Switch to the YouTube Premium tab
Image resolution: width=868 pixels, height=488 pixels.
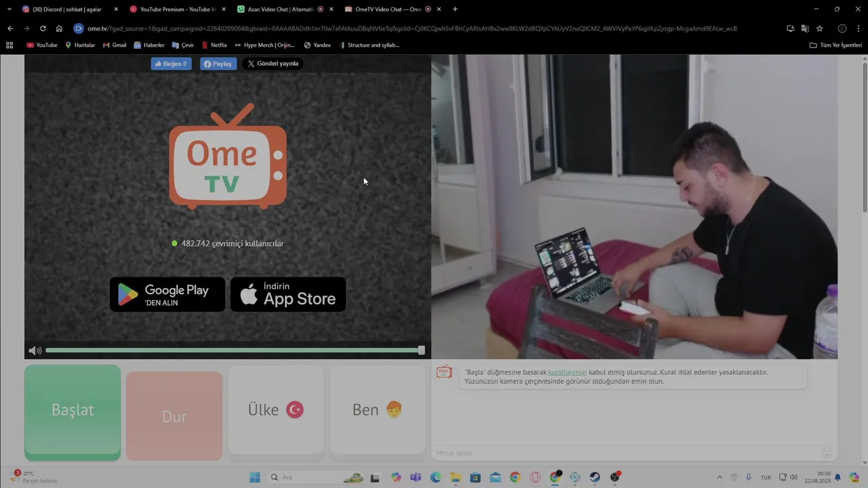point(176,9)
